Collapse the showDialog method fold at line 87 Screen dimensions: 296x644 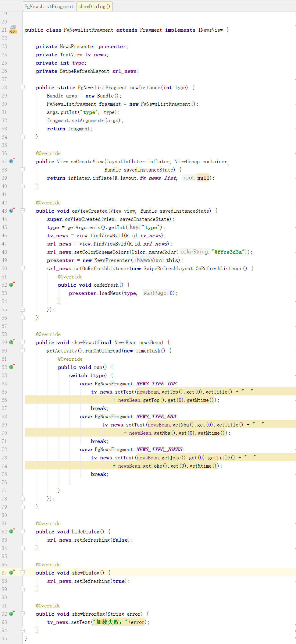point(22,573)
